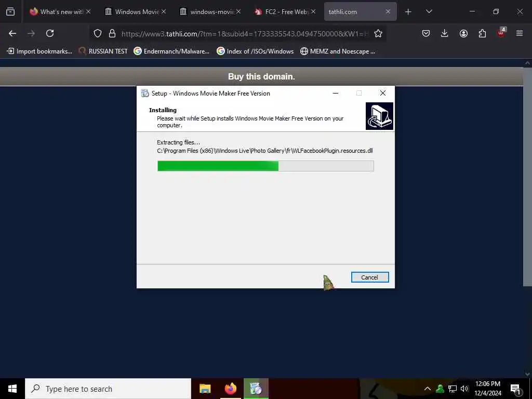Click the Import bookmarks... item

click(39, 51)
